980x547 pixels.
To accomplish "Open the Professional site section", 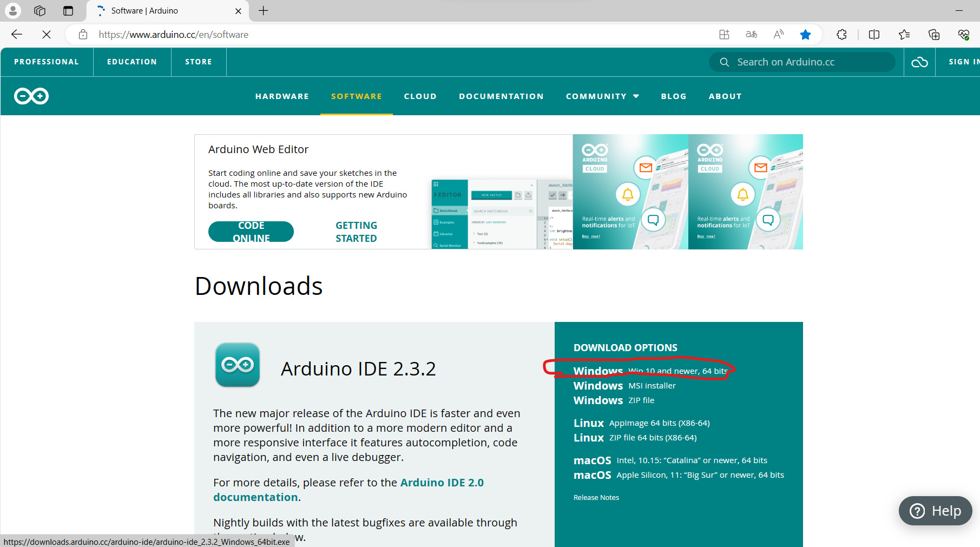I will click(47, 62).
